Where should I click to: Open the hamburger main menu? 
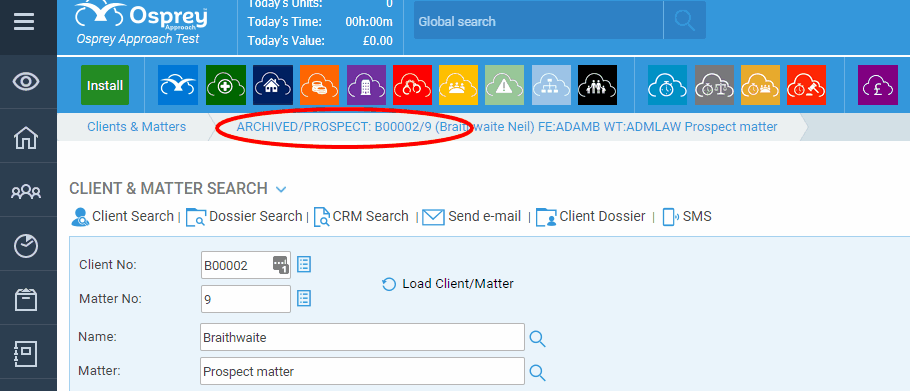click(24, 22)
